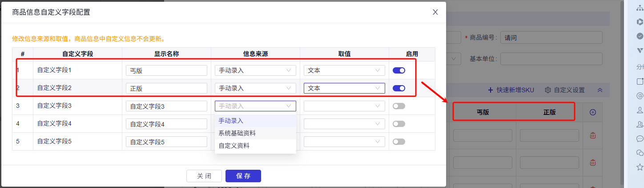The image size is (644, 188).
Task: Disable the toggle for 自定义字段1
Action: [399, 70]
